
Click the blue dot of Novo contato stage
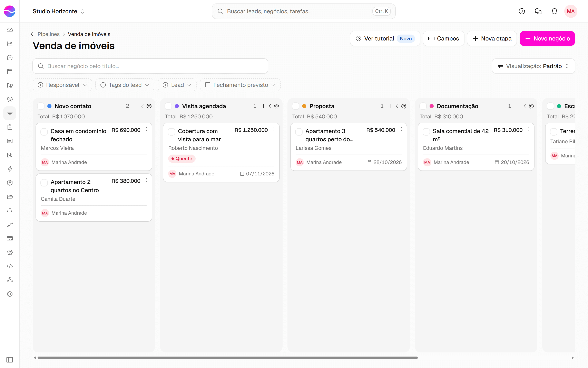tap(49, 106)
